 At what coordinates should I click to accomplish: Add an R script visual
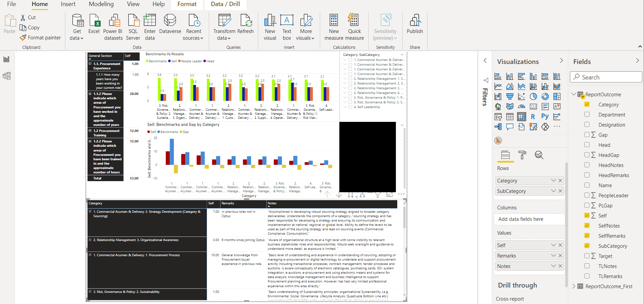coord(533,116)
